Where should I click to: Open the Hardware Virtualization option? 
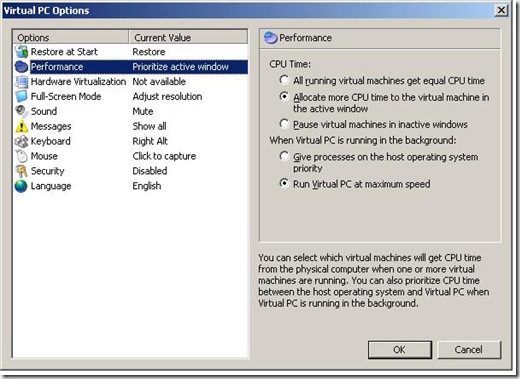coord(78,82)
